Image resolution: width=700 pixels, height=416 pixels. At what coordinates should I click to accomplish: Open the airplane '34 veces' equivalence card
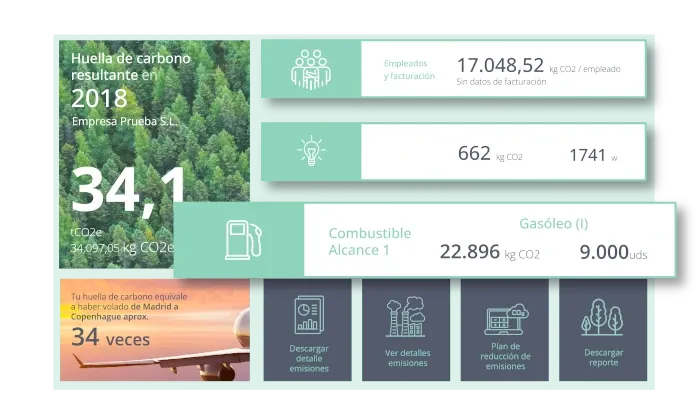(x=154, y=329)
